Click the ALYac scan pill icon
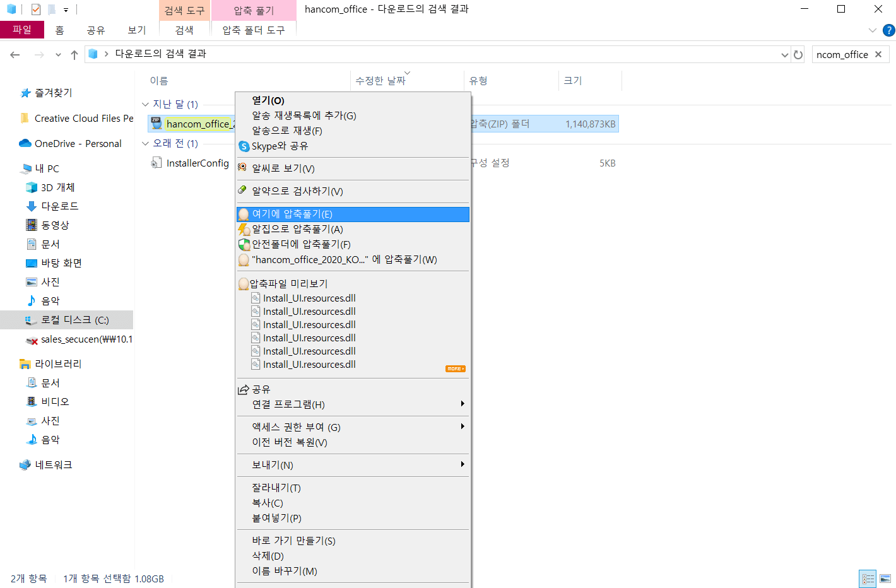The height and width of the screenshot is (588, 896). coord(242,190)
